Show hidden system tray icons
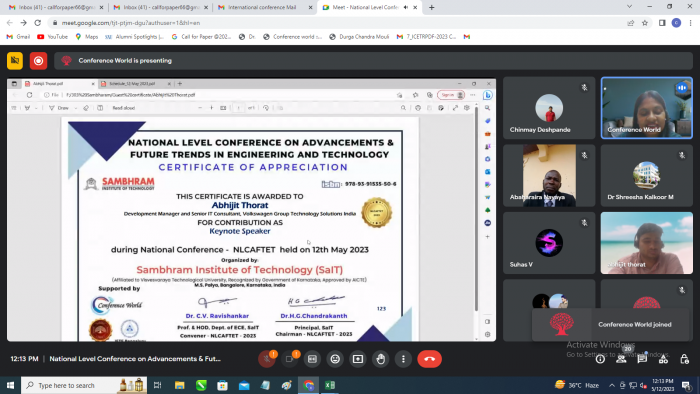Screen dimensions: 700x394 (612, 385)
